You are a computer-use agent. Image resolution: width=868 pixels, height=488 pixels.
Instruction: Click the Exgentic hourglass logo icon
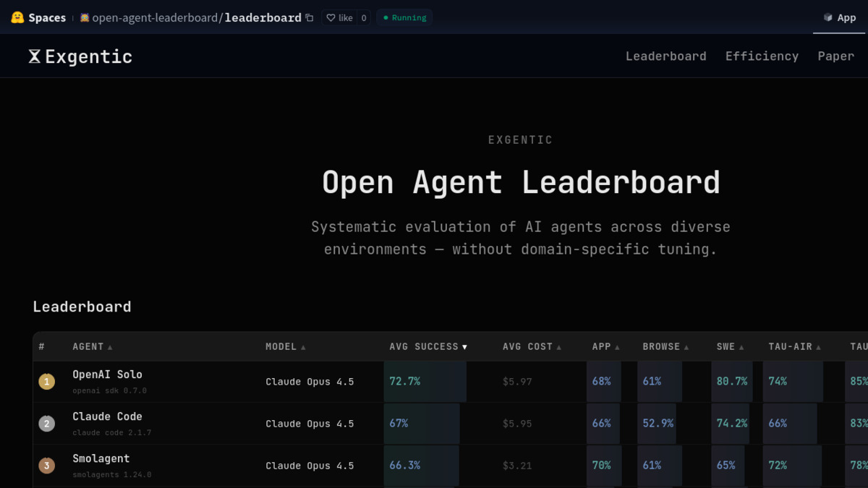coord(34,56)
